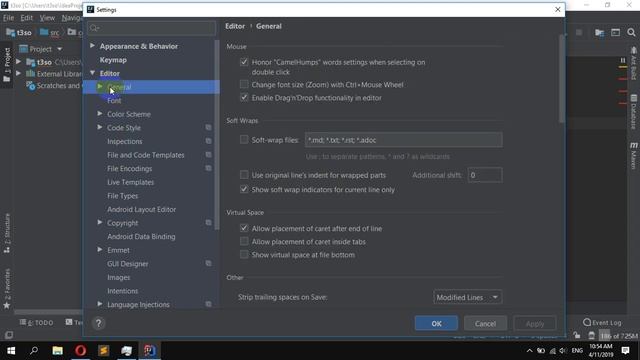Select Font settings page
This screenshot has height=360, width=640.
click(114, 100)
